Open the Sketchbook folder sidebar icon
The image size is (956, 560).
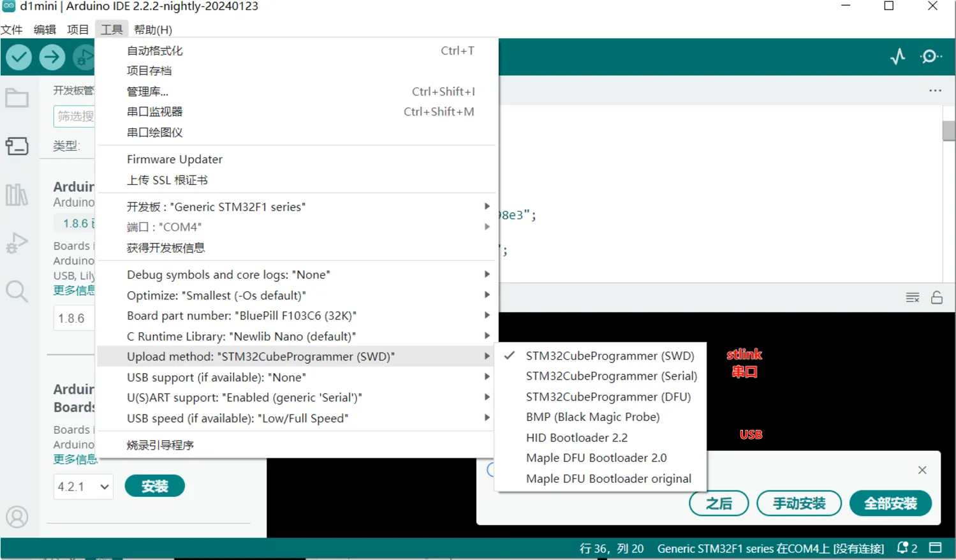coord(17,98)
